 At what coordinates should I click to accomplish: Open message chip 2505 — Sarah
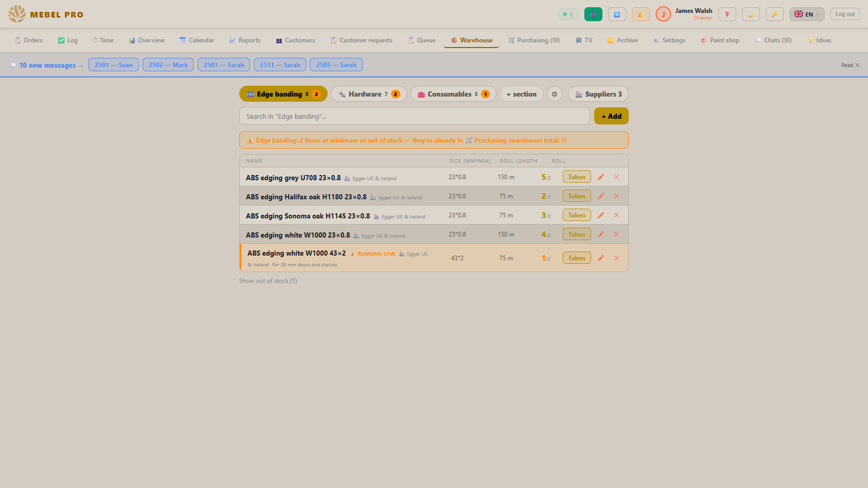click(336, 65)
